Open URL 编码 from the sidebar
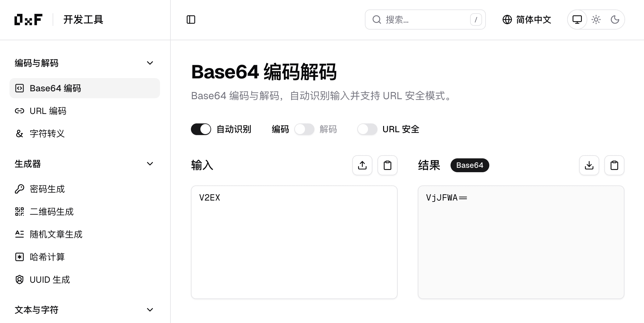This screenshot has height=323, width=644. [x=48, y=111]
